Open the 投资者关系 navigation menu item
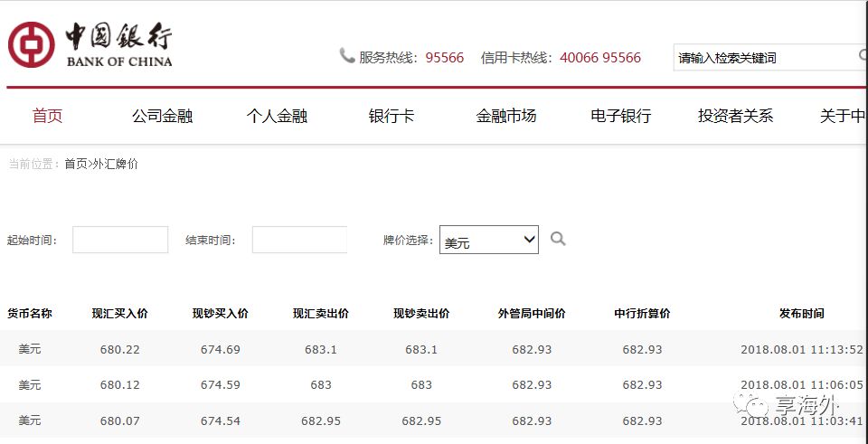Viewport: 868px width, 444px height. (x=735, y=117)
